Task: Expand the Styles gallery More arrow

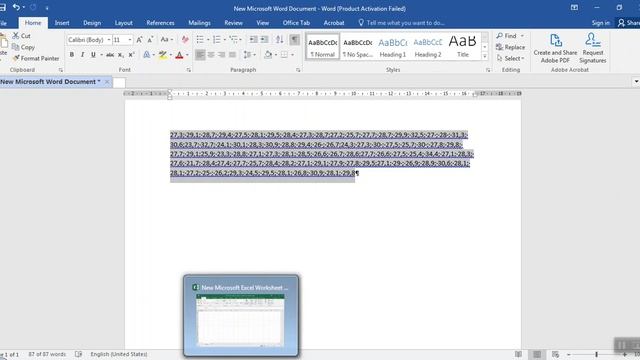Action: 485,57
